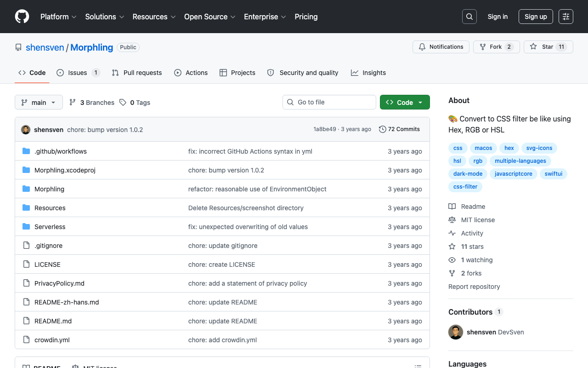Switch to the Issues tab
The height and width of the screenshot is (368, 588).
(x=78, y=73)
